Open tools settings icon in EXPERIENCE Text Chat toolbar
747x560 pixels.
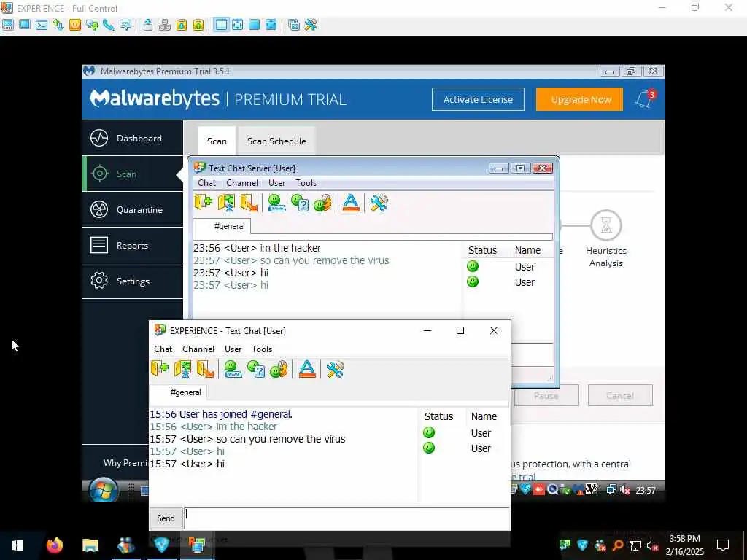pyautogui.click(x=336, y=369)
